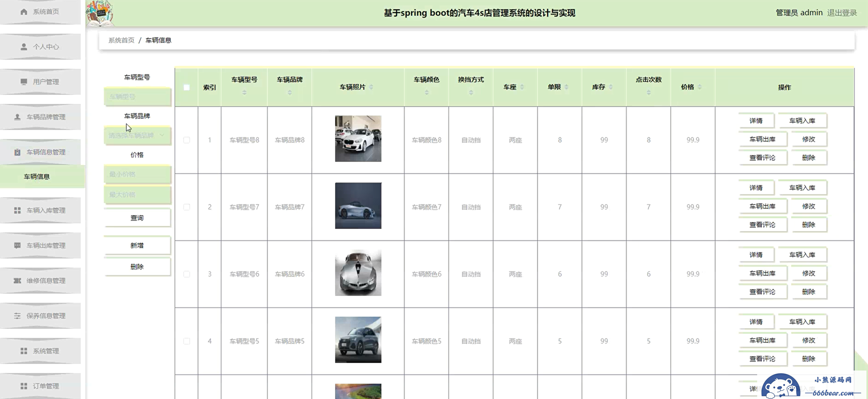
Task: Expand 车辆入库管理 menu
Action: tap(41, 210)
